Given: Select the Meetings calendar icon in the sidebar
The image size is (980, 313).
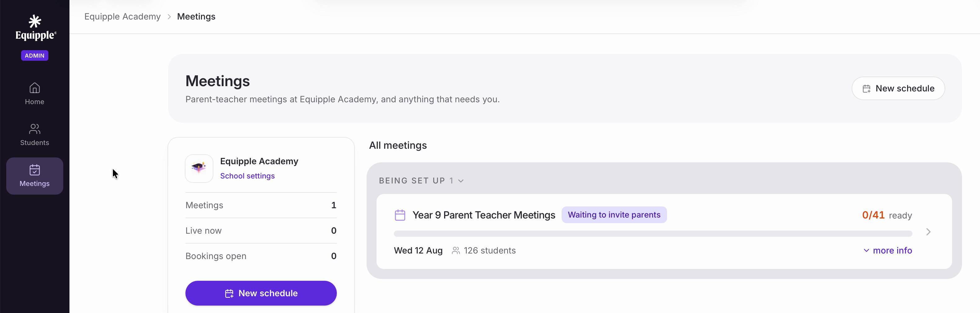Looking at the screenshot, I should click(35, 170).
